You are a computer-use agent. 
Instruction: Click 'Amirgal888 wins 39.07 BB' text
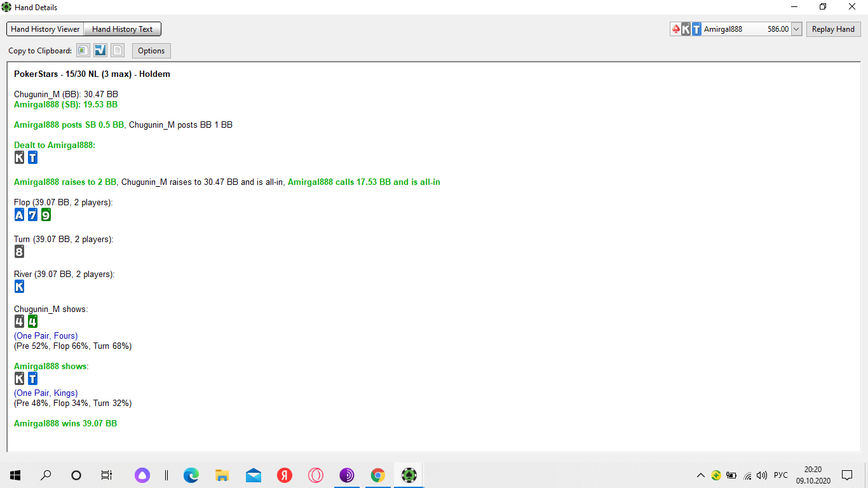pyautogui.click(x=65, y=423)
